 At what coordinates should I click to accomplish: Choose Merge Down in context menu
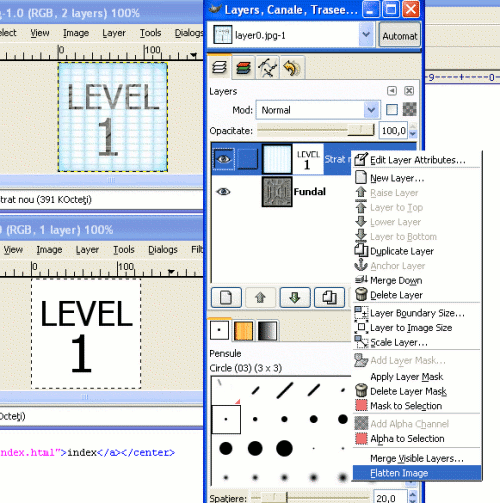pyautogui.click(x=416, y=280)
